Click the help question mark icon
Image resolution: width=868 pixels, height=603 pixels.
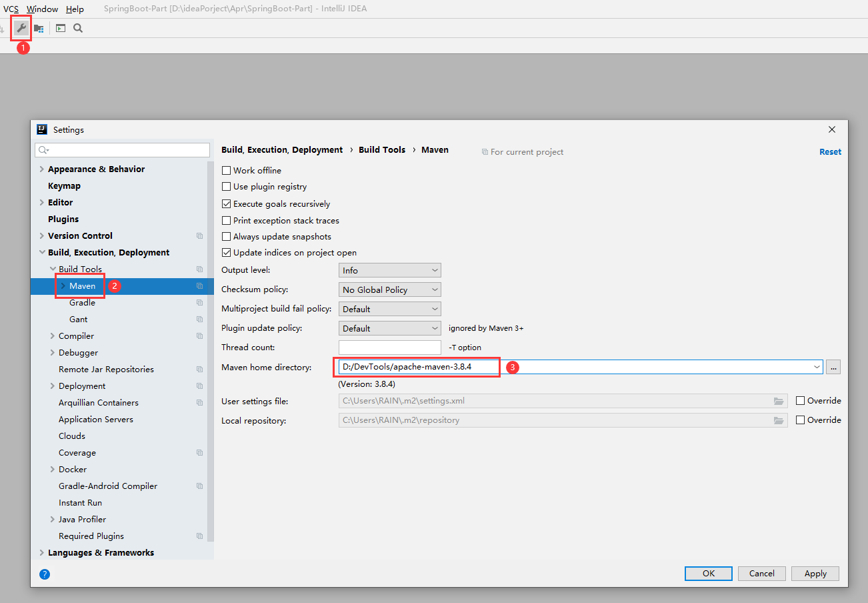tap(45, 574)
